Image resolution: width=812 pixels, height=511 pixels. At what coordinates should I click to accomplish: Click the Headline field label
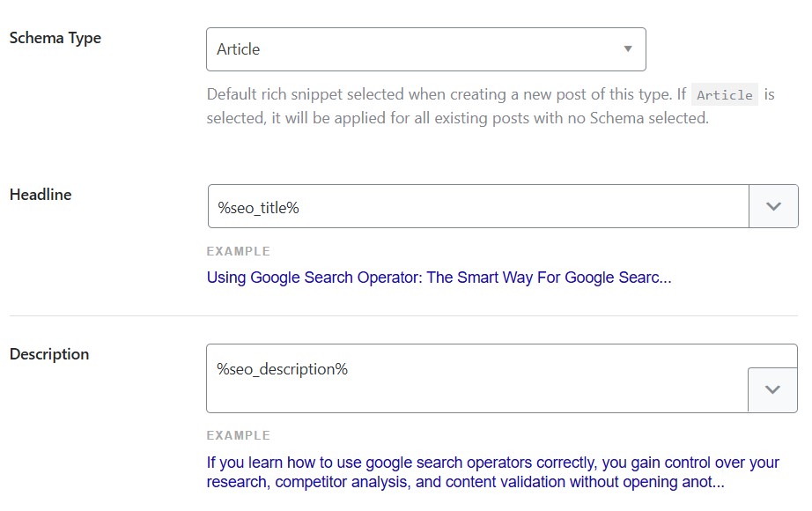pyautogui.click(x=41, y=195)
